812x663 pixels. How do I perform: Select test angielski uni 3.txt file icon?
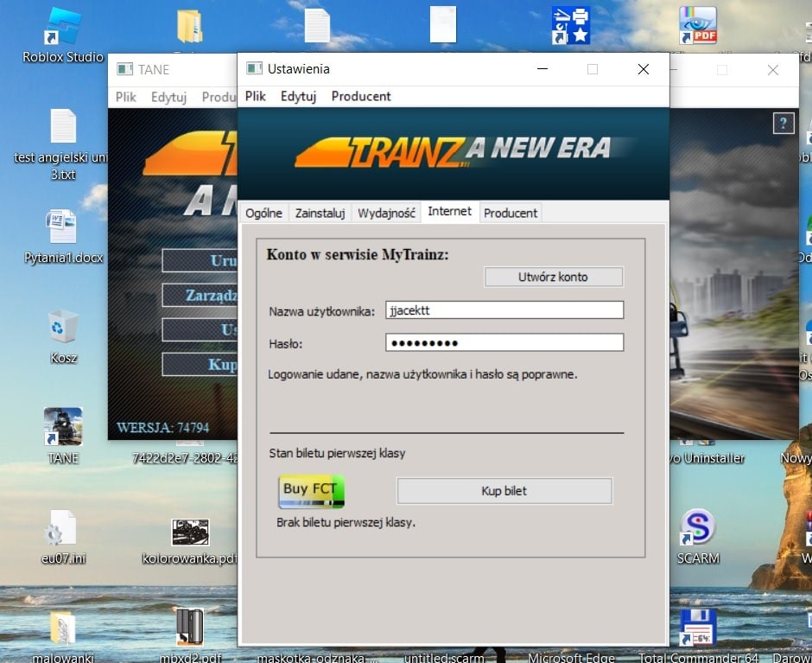(x=63, y=125)
